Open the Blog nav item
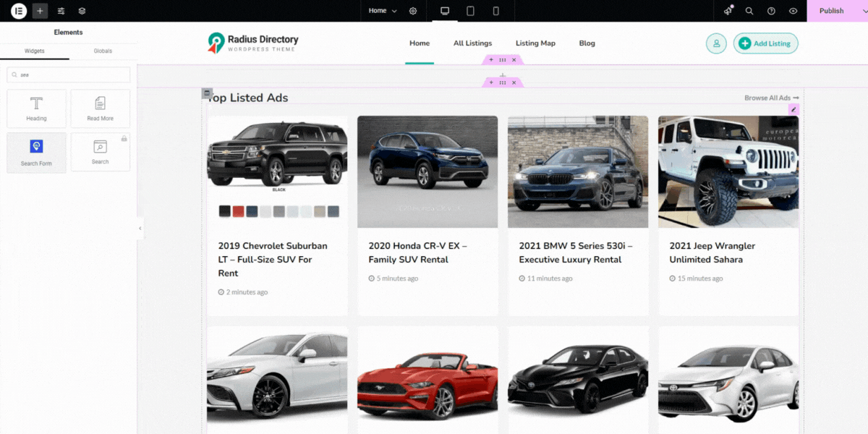868x434 pixels. [x=587, y=43]
